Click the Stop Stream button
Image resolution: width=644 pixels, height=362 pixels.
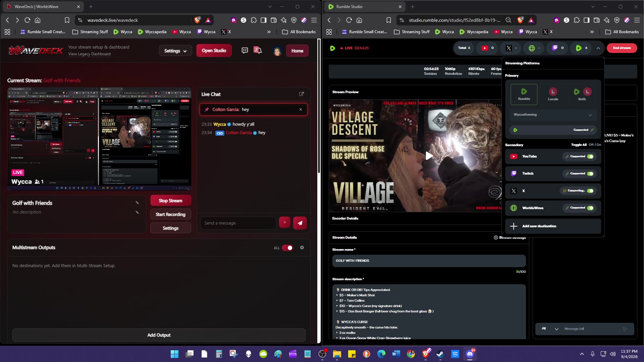[171, 200]
